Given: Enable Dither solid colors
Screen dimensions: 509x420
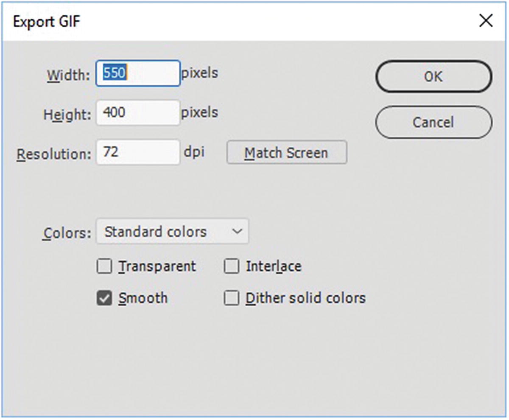Looking at the screenshot, I should (x=232, y=298).
